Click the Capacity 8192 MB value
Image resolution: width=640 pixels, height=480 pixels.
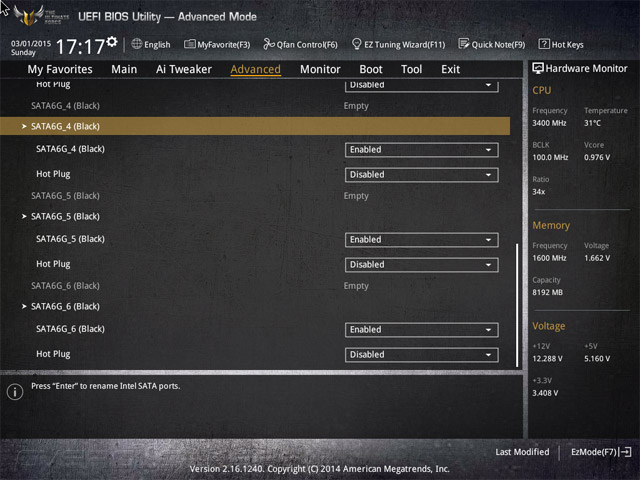point(547,292)
